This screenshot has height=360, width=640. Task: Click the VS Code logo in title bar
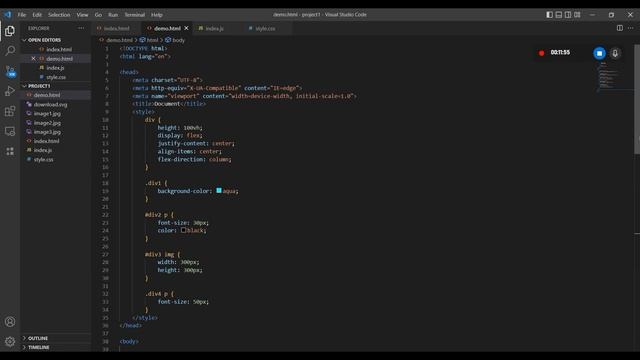pyautogui.click(x=8, y=14)
